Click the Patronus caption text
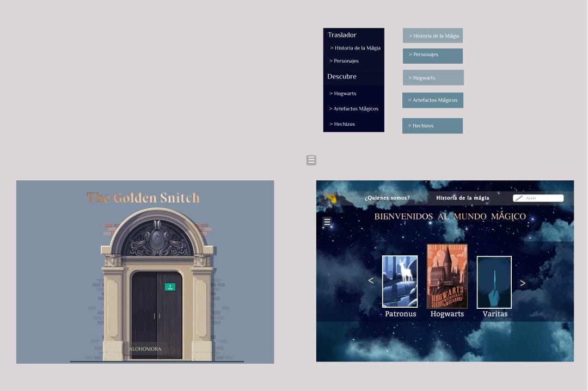 (401, 314)
